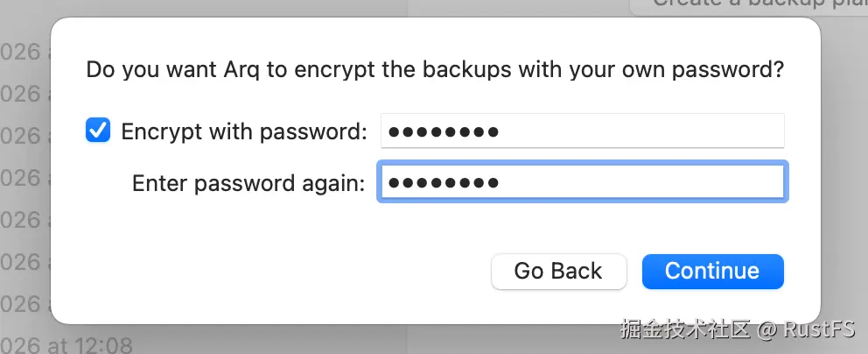Viewport: 868px width, 354px height.
Task: Click "Create a backup plan" text behind dialog
Action: 744,4
